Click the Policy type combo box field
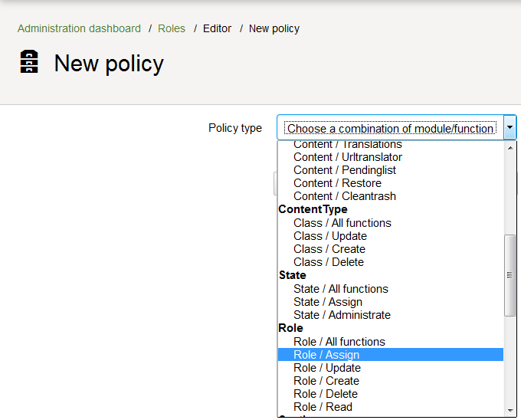Viewport: 521px width, 420px height. (396, 127)
